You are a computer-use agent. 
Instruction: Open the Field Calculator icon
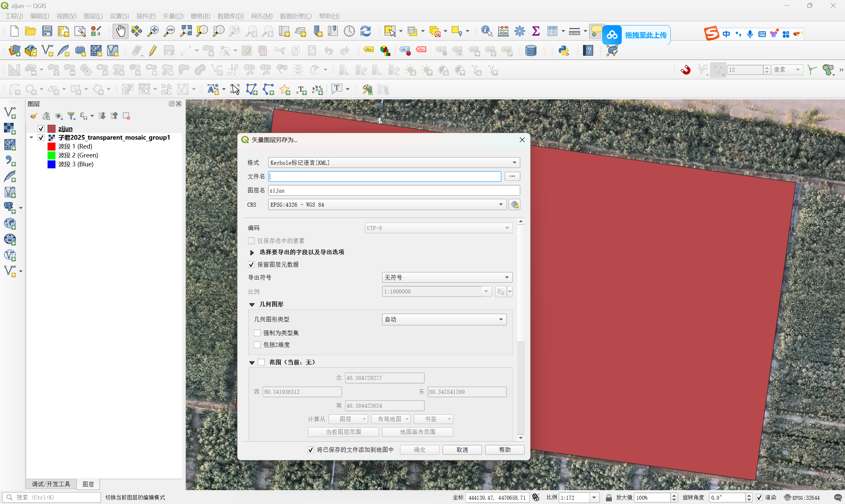tap(503, 31)
